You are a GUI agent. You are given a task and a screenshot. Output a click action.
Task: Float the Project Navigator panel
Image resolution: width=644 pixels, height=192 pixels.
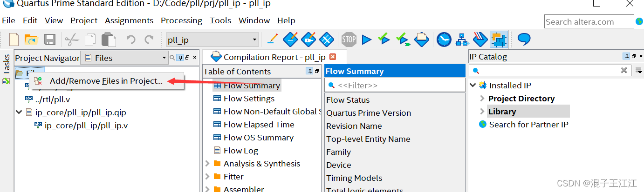(x=187, y=58)
